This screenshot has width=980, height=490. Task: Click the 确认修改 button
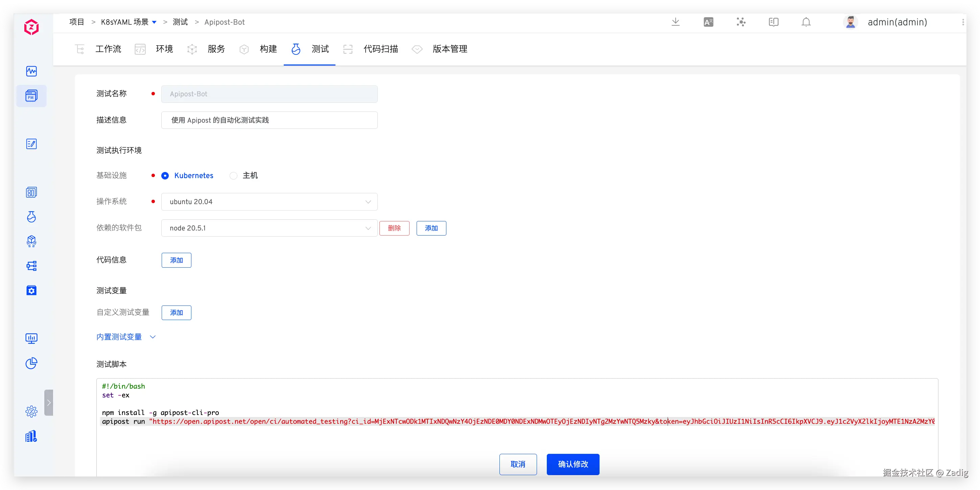point(573,464)
